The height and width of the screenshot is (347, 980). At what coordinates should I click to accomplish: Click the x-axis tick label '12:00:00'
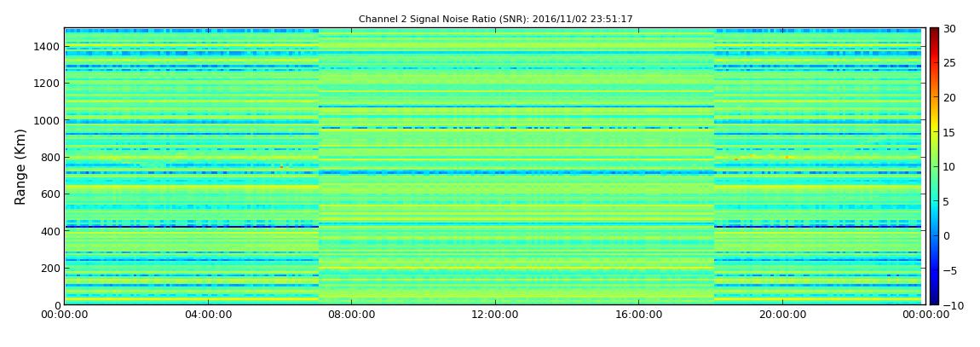point(494,315)
